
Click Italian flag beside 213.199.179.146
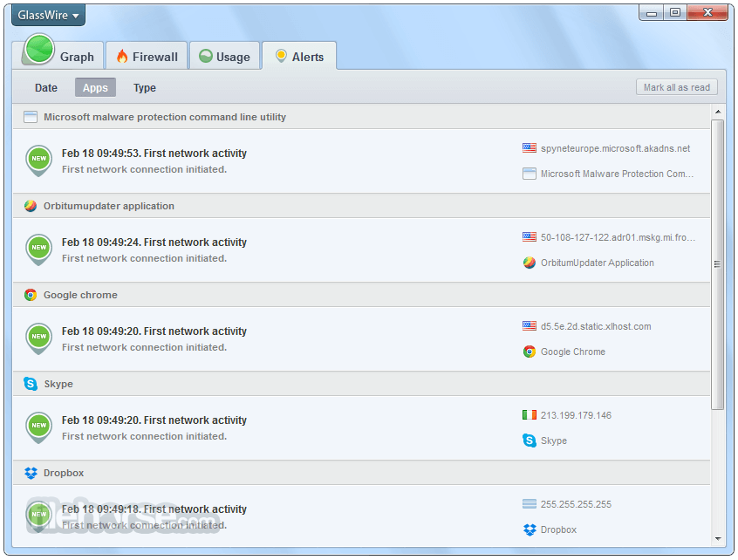530,415
